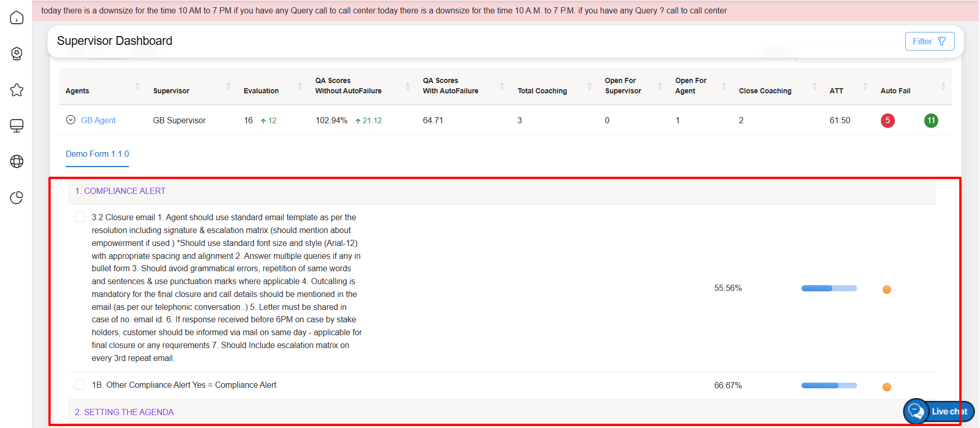Open the pie chart reports icon
980x428 pixels.
point(17,197)
